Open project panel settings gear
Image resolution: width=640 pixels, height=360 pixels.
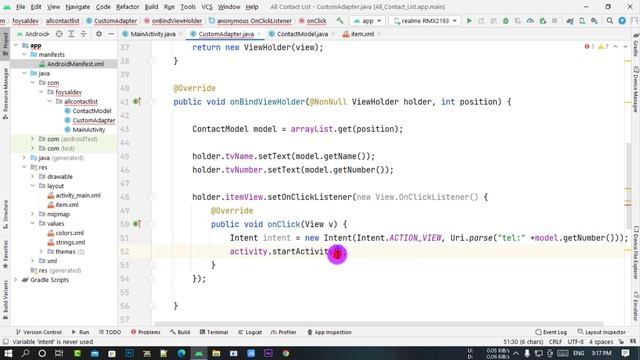tap(99, 34)
